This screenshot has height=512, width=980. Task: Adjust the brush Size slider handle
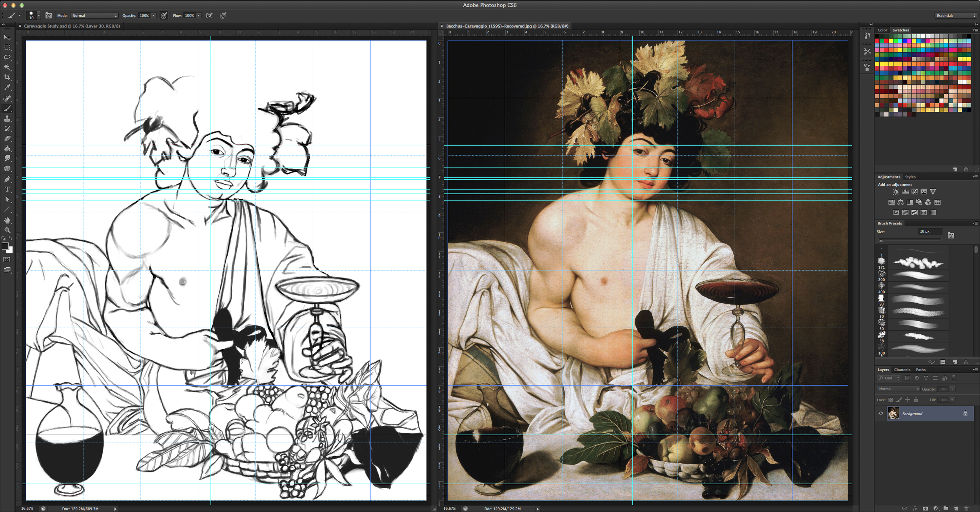881,241
